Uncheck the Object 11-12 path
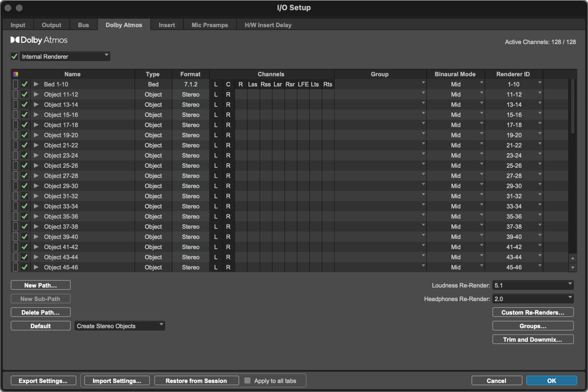Image resolution: width=588 pixels, height=392 pixels. tap(24, 94)
